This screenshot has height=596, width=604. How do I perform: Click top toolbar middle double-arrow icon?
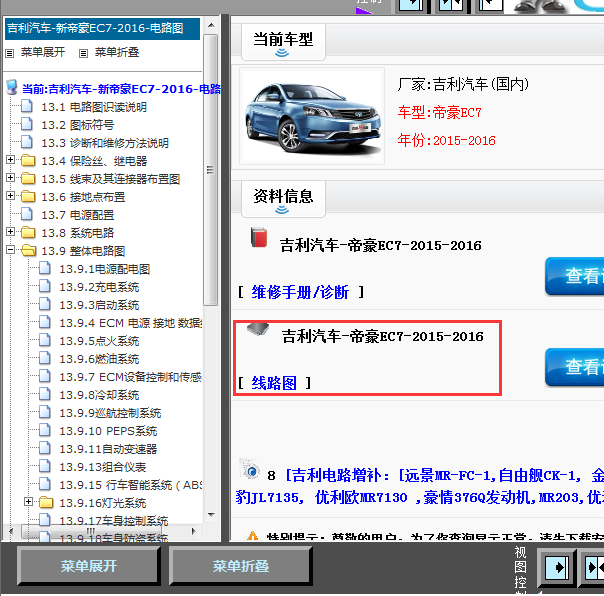451,5
